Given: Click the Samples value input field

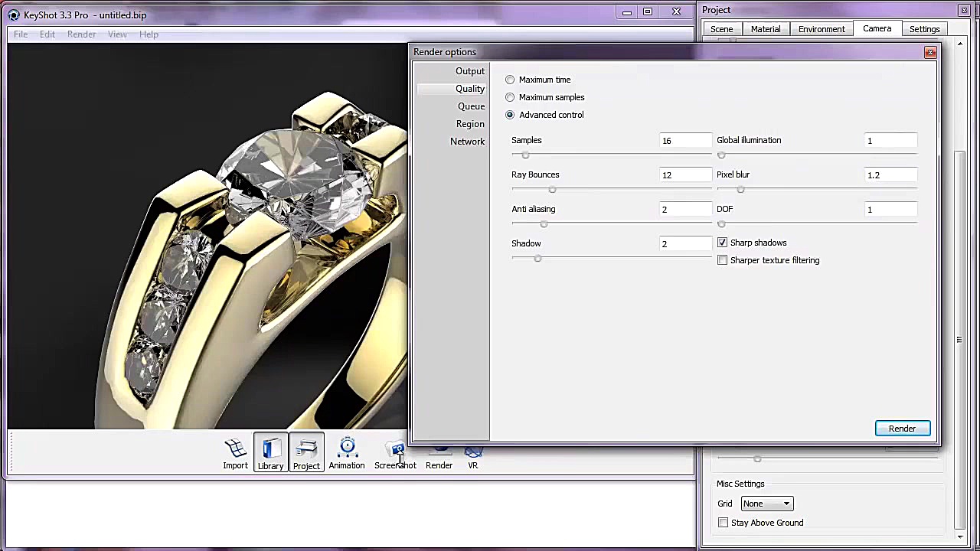Looking at the screenshot, I should pyautogui.click(x=685, y=141).
